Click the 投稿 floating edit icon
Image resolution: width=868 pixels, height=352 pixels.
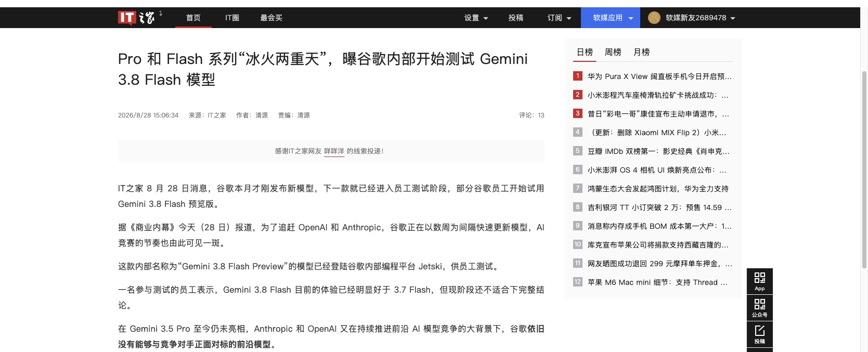pos(760,334)
